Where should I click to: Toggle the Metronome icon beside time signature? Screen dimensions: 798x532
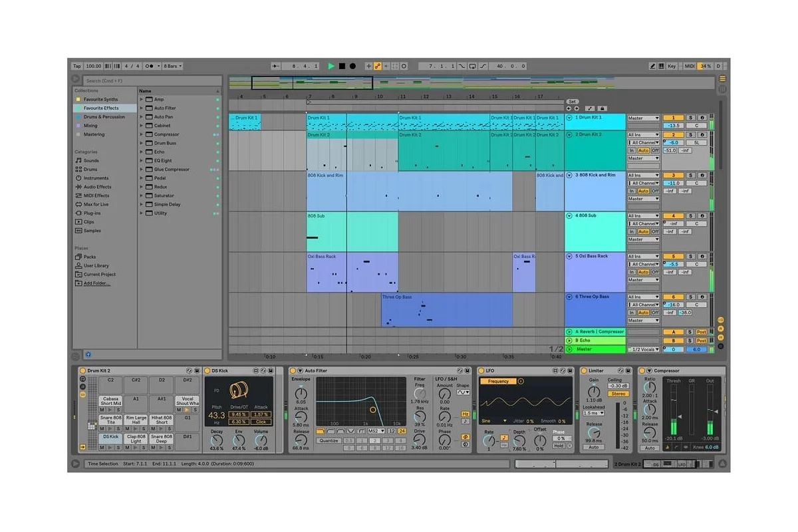151,66
